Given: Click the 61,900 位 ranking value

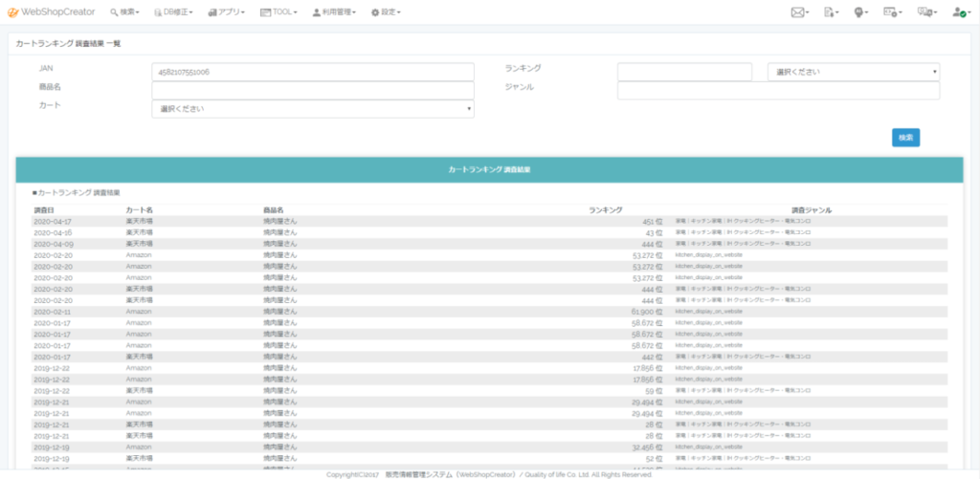Looking at the screenshot, I should point(647,311).
